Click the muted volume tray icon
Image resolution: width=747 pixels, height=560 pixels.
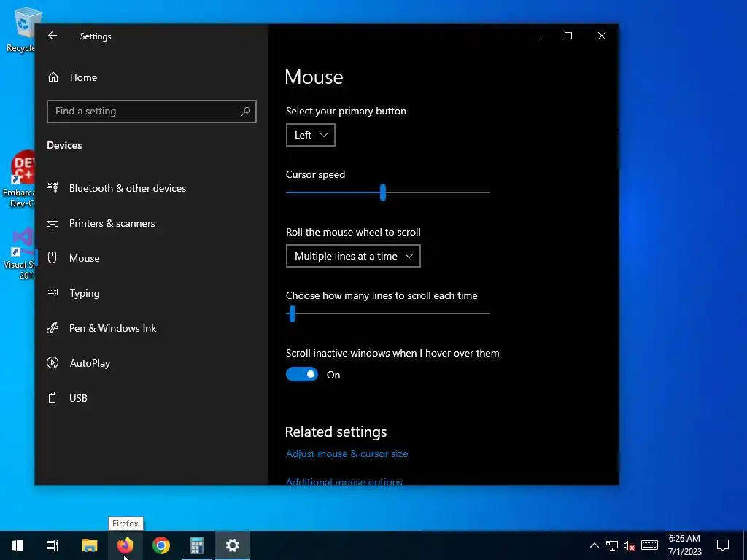[x=630, y=545]
